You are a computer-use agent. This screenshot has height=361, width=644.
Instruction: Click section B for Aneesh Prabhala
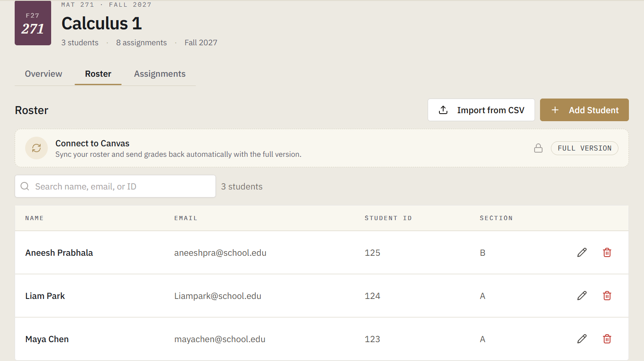coord(483,253)
